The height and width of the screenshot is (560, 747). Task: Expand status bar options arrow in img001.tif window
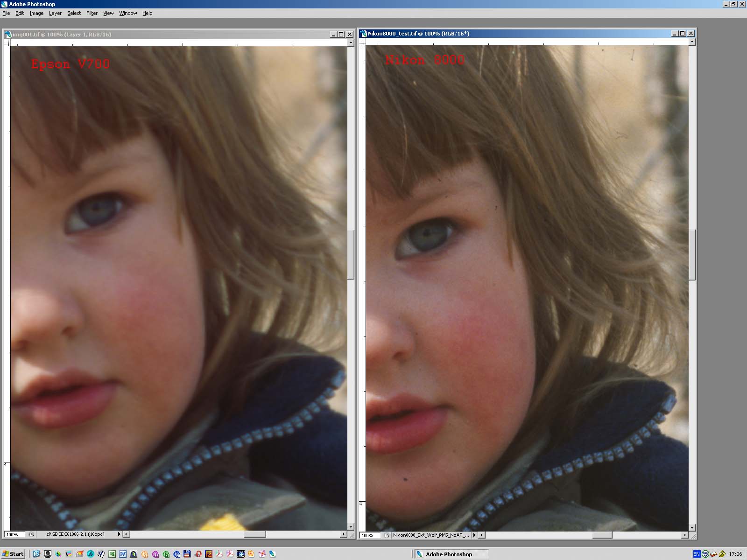click(119, 534)
